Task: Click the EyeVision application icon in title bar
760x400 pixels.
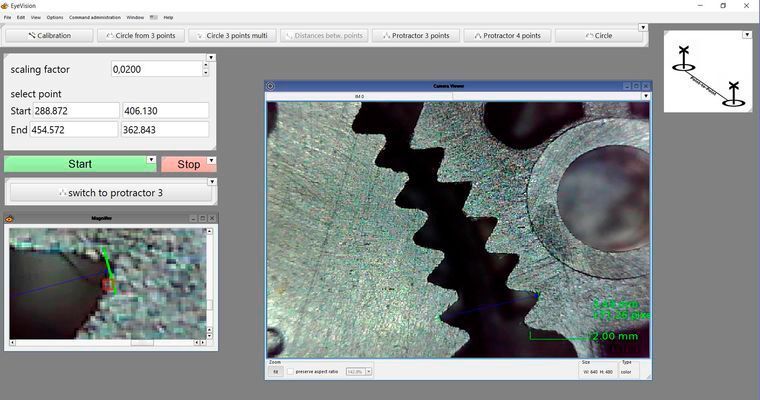Action: point(5,6)
